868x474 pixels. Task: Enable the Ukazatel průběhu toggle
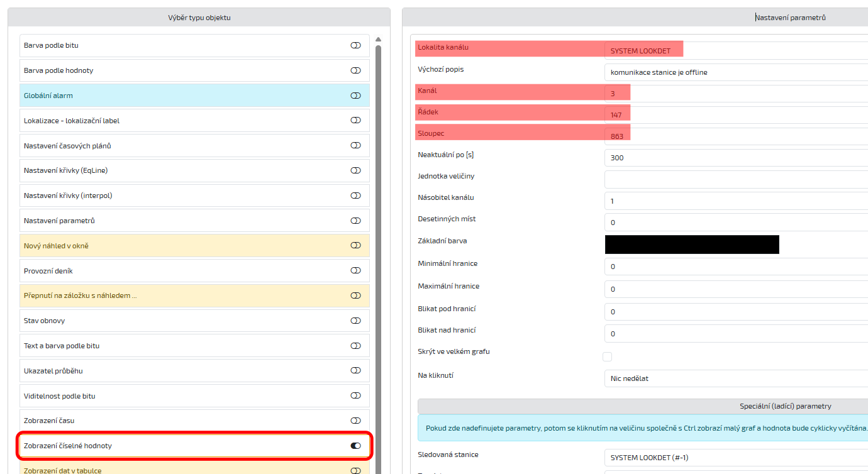point(355,371)
